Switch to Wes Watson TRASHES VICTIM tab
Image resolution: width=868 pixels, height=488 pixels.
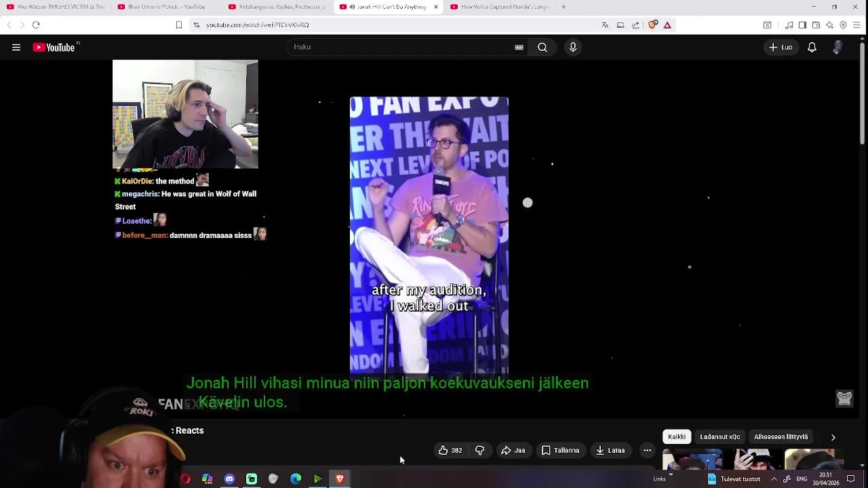(x=56, y=7)
